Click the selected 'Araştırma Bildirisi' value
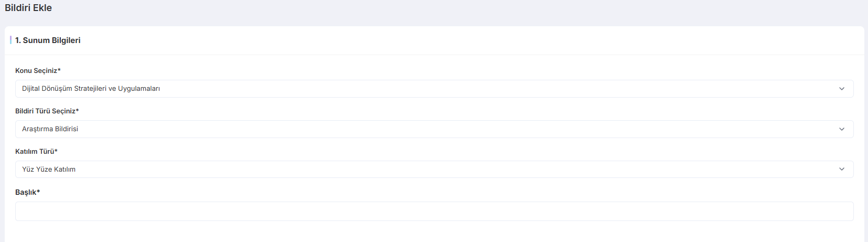This screenshot has width=868, height=242. pyautogui.click(x=50, y=129)
